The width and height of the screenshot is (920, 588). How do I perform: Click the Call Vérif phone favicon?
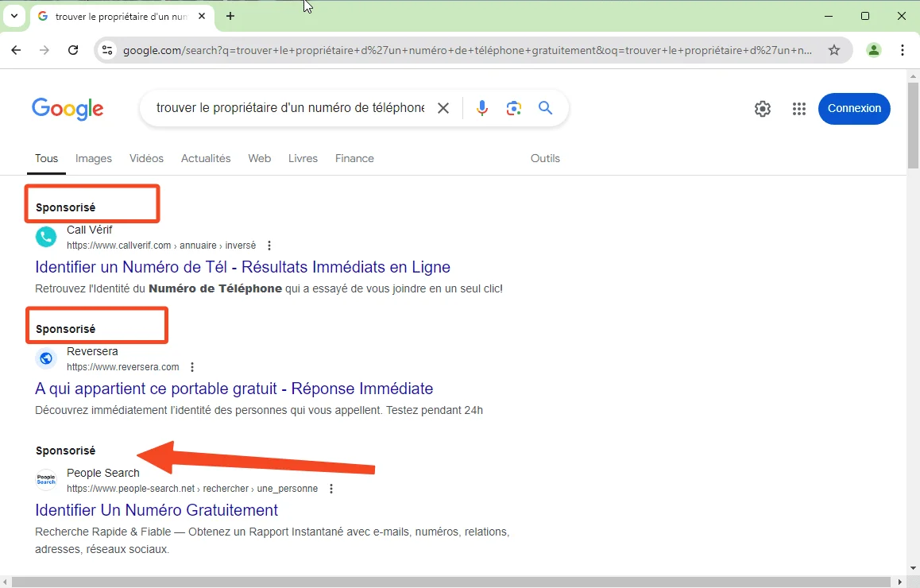(46, 237)
